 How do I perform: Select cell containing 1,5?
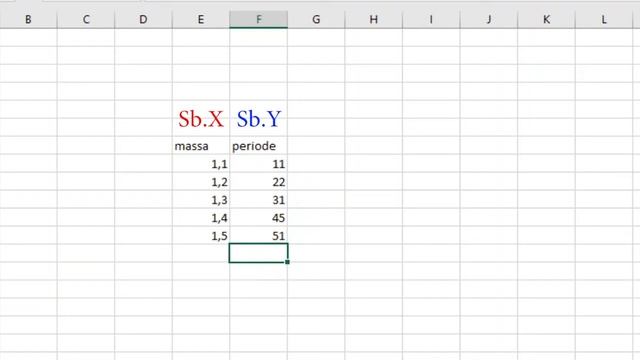pos(201,236)
